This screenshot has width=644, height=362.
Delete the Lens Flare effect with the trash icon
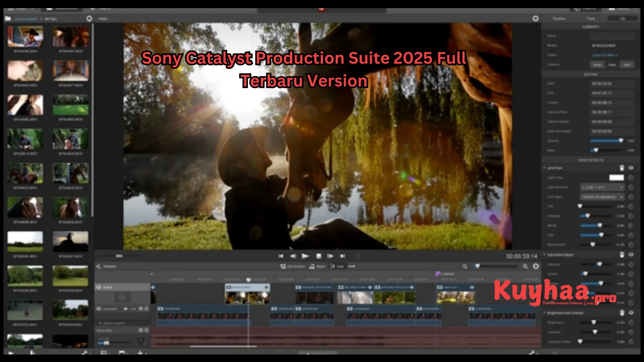[x=622, y=168]
